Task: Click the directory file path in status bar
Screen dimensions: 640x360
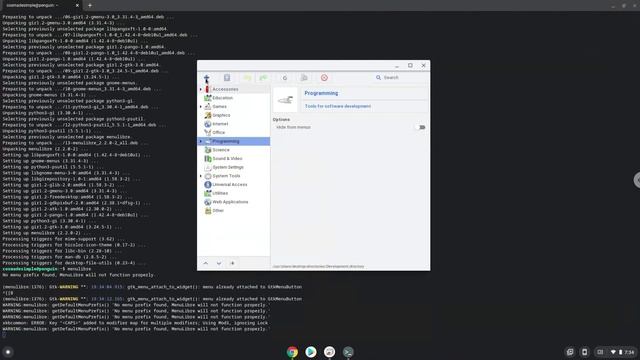Action: 318,267
